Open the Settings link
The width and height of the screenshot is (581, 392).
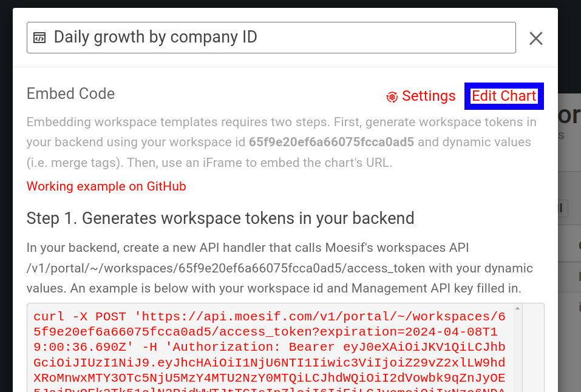(x=428, y=96)
